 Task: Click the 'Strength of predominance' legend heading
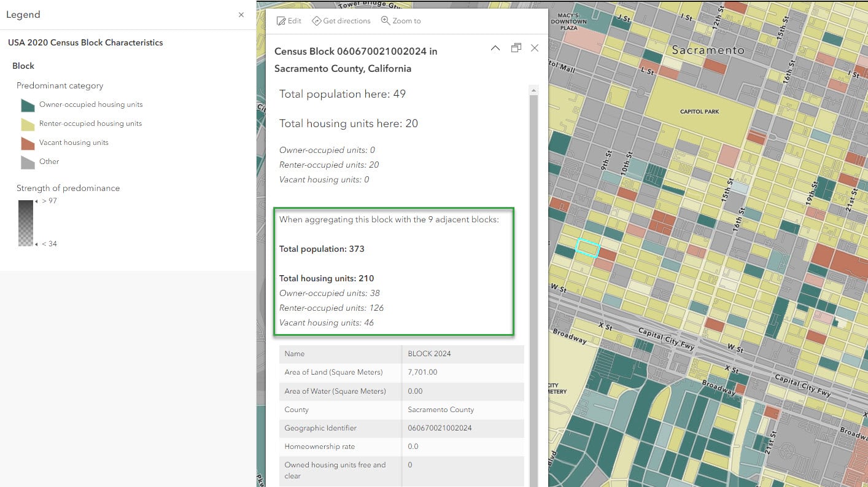point(68,189)
